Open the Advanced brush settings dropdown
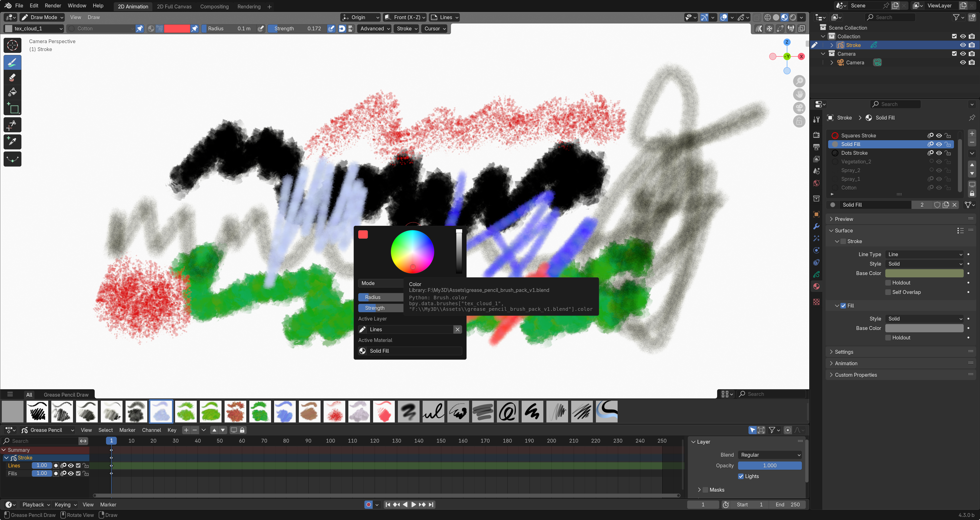 pos(374,29)
